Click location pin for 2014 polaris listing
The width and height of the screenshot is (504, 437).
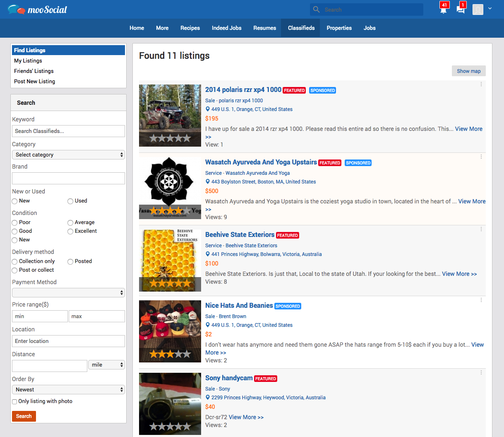point(208,109)
